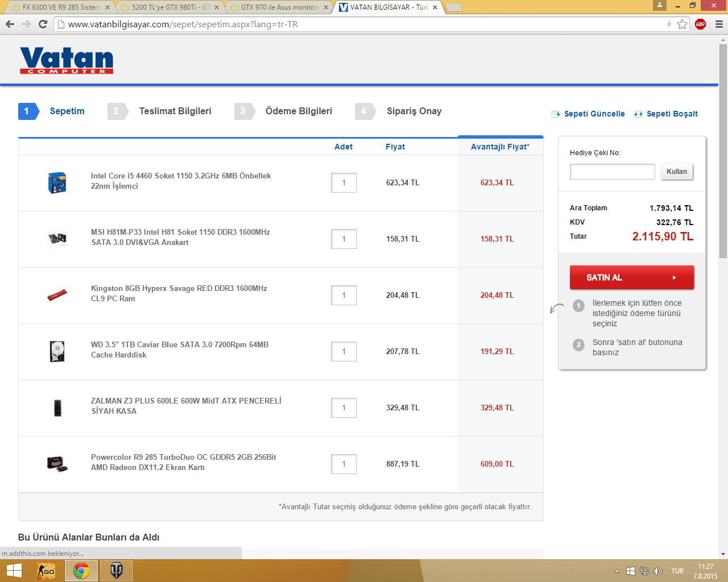Apply gift code with Kullan button
Screen dimensions: 728x582
tap(677, 172)
